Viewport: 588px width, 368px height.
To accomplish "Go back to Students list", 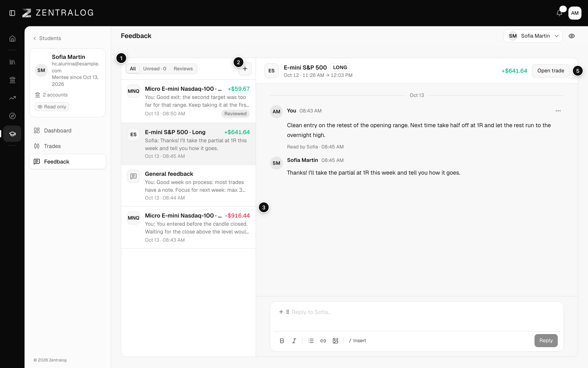I will point(47,38).
